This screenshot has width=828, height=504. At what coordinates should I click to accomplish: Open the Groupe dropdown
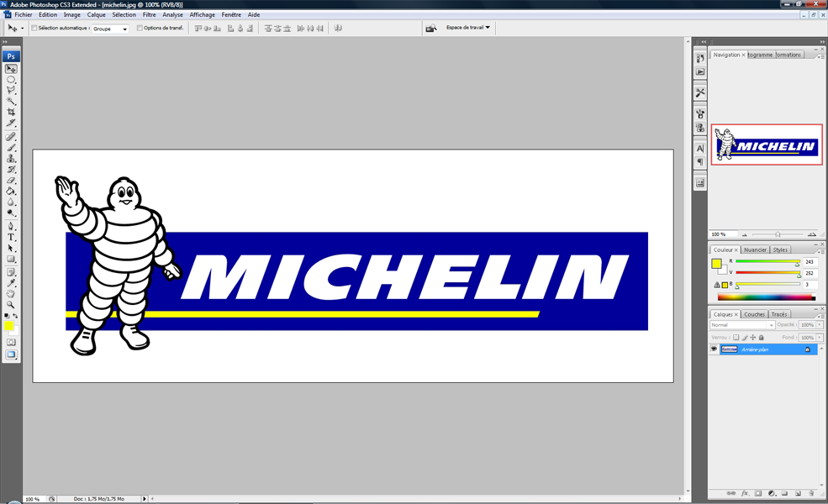pyautogui.click(x=110, y=29)
